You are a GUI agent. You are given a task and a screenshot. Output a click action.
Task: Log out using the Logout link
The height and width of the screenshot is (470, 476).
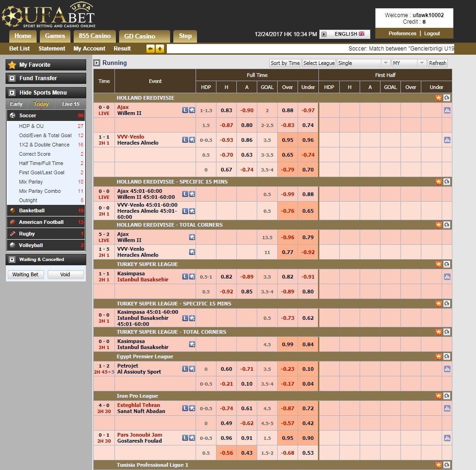point(432,33)
